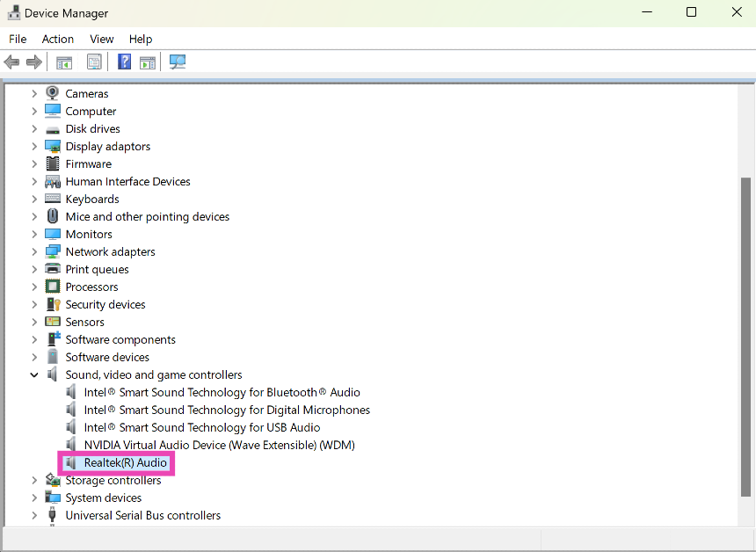Image resolution: width=756 pixels, height=552 pixels.
Task: Click the Processors chip icon
Action: point(53,287)
